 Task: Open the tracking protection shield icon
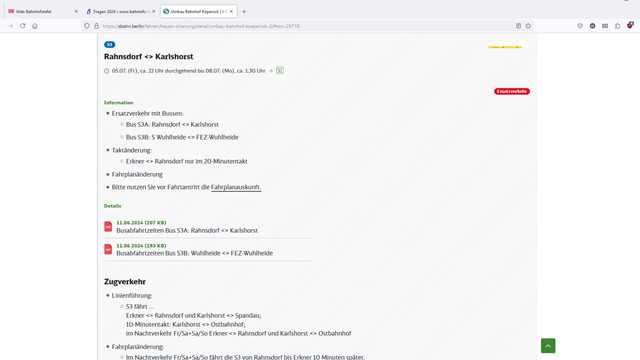coord(87,26)
